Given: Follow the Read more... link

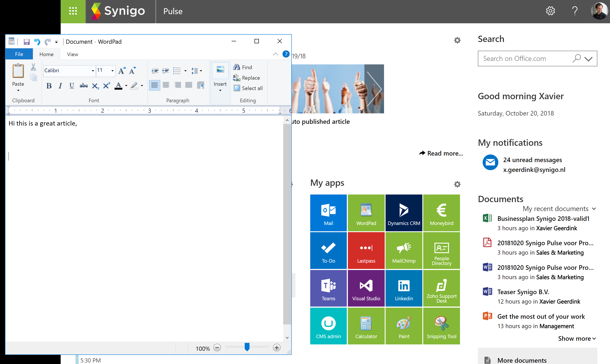Looking at the screenshot, I should [x=441, y=153].
